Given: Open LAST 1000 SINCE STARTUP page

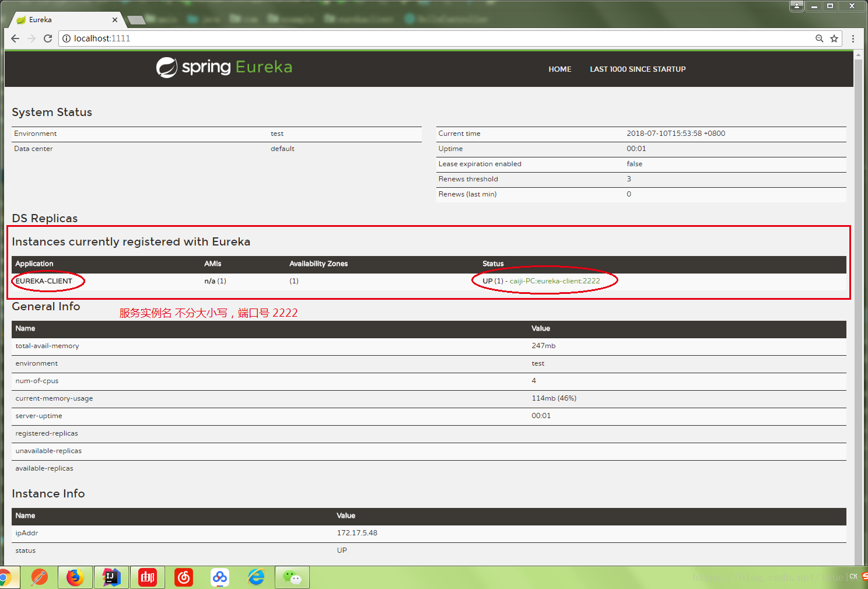Looking at the screenshot, I should pos(638,69).
